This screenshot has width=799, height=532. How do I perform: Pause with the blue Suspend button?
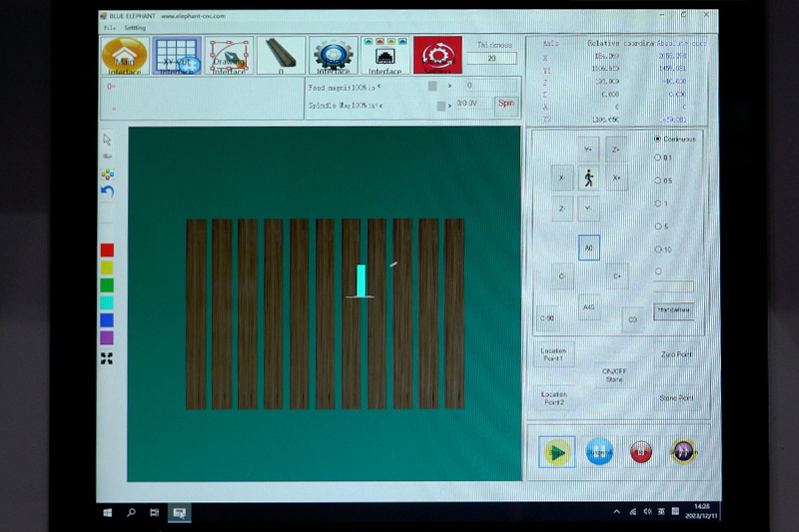tap(599, 451)
